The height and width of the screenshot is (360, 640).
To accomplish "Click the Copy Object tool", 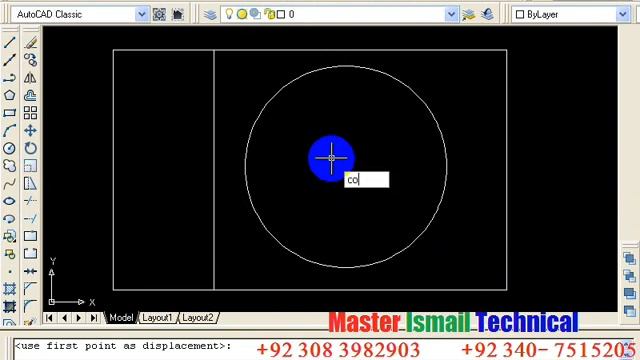I will coord(31,60).
